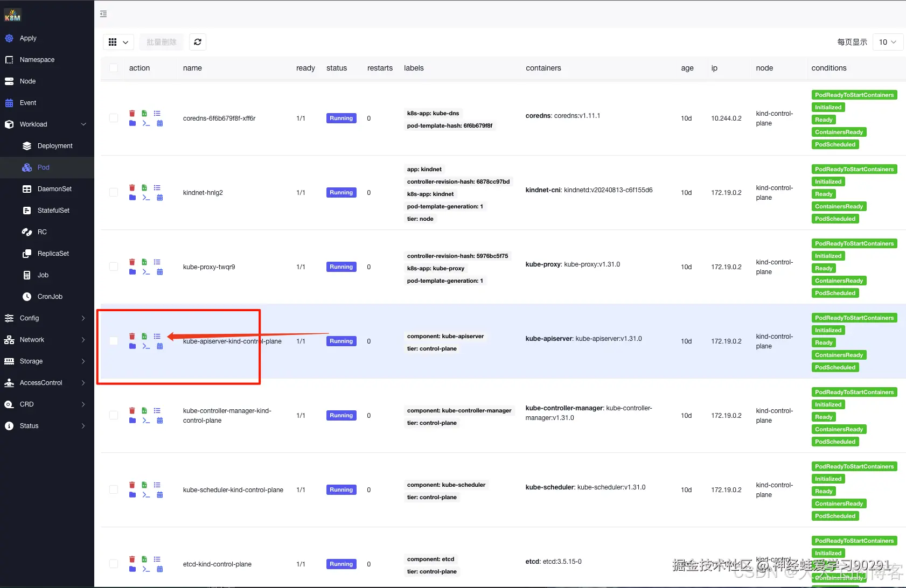The height and width of the screenshot is (588, 906).
Task: Open the column grid view dropdown
Action: point(119,42)
